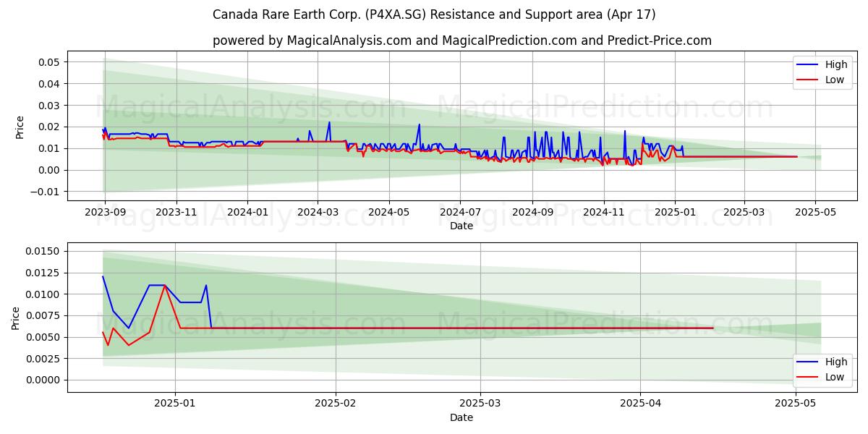Select the High legend entry in lower chart
The height and width of the screenshot is (434, 868).
(x=823, y=362)
